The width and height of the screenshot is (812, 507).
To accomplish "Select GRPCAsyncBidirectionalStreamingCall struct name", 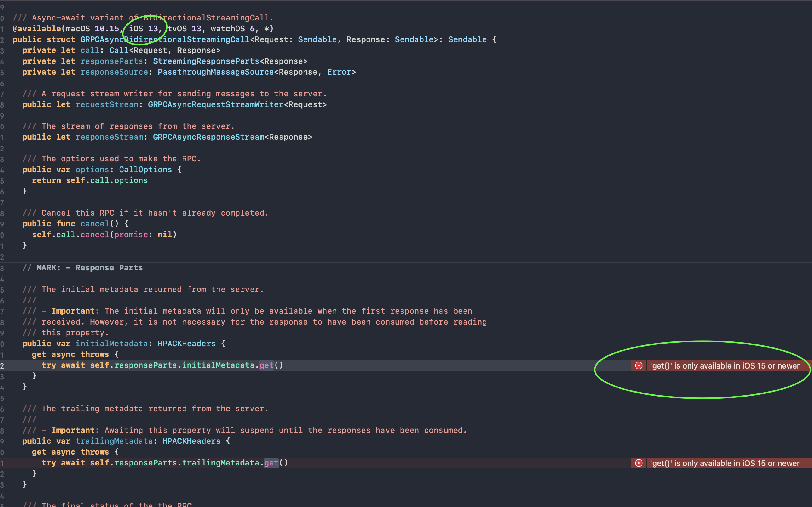I will click(165, 39).
